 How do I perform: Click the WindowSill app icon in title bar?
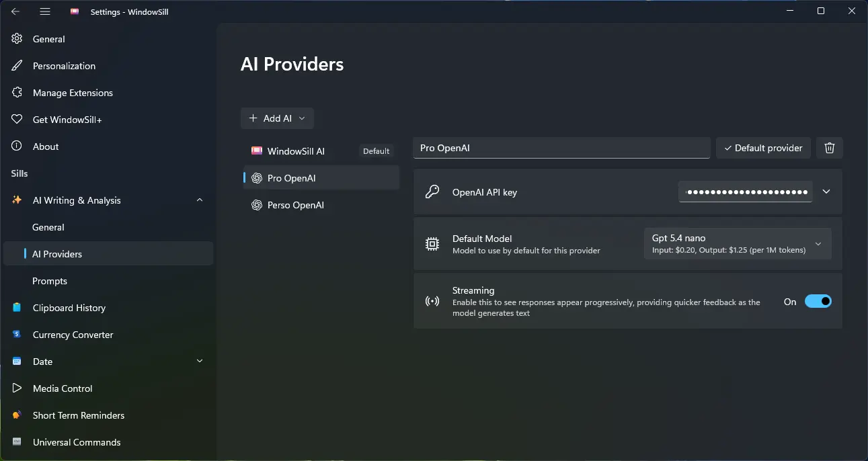(x=75, y=11)
